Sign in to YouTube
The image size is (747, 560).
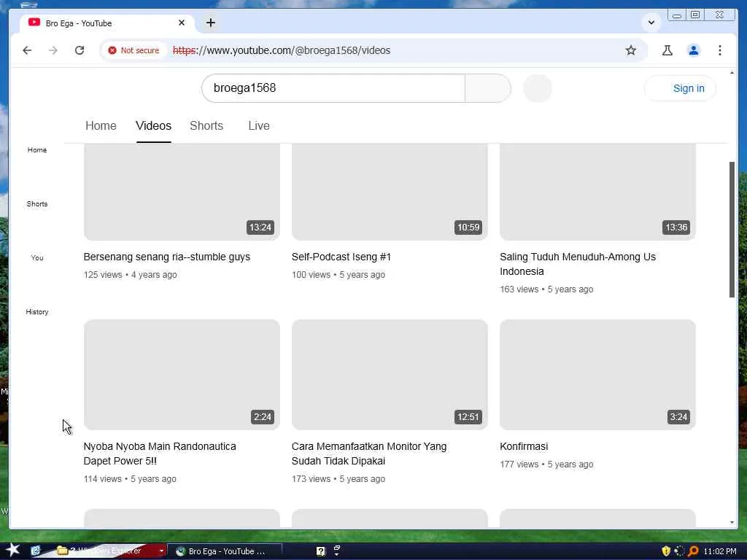(x=681, y=88)
